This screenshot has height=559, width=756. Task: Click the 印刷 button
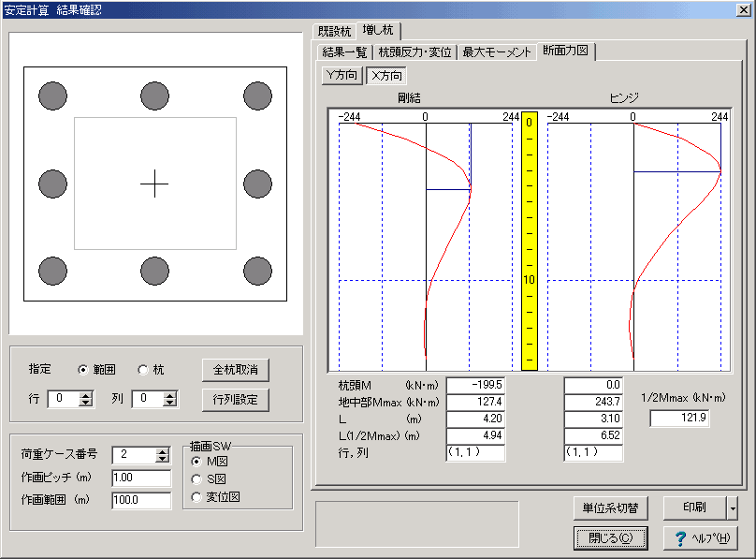(695, 508)
